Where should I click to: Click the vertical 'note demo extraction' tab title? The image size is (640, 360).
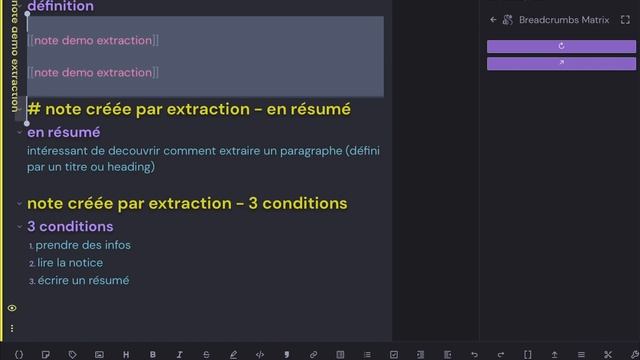[14, 56]
